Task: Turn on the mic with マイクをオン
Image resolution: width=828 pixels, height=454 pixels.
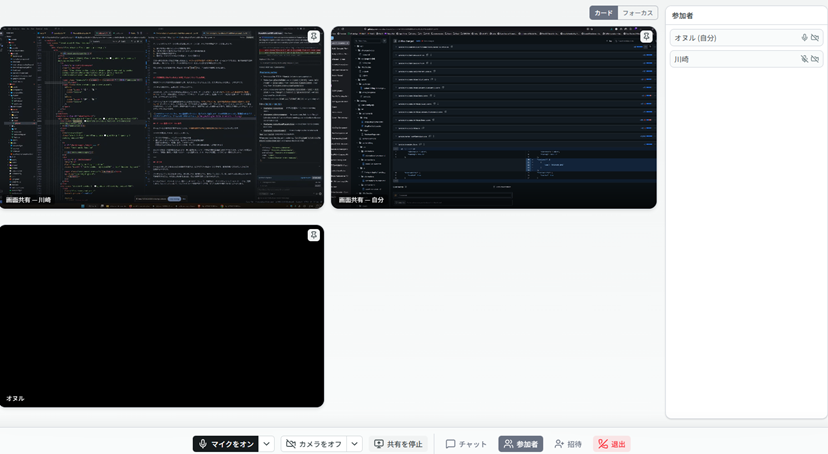Action: pos(225,444)
